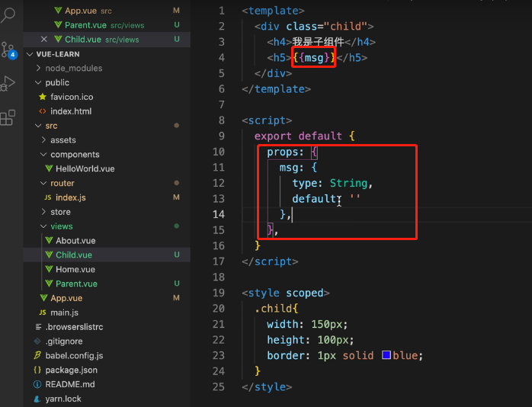Collapse the router folder
This screenshot has width=532, height=407.
click(x=43, y=183)
